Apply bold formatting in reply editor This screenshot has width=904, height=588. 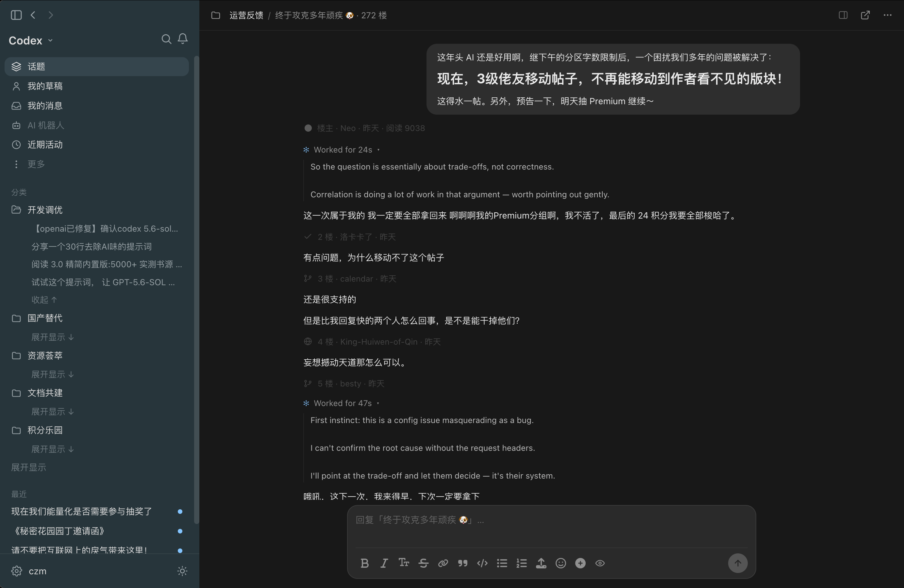[x=364, y=563]
